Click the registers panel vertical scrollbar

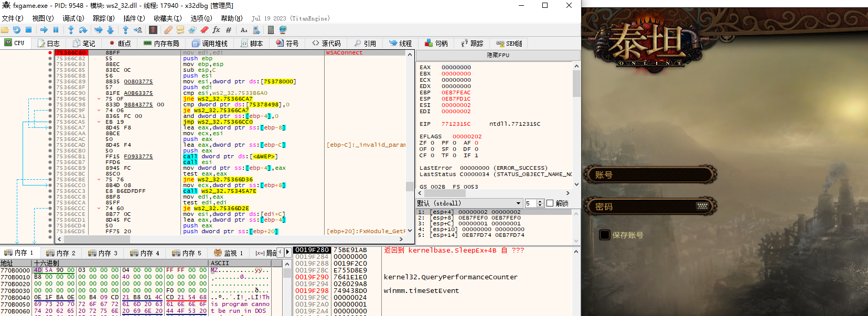576,125
